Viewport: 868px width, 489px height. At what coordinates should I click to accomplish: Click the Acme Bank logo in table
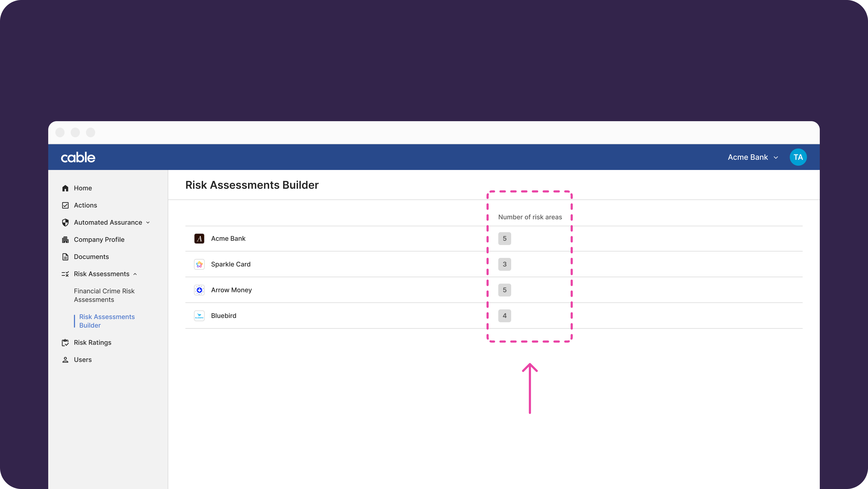coord(199,239)
